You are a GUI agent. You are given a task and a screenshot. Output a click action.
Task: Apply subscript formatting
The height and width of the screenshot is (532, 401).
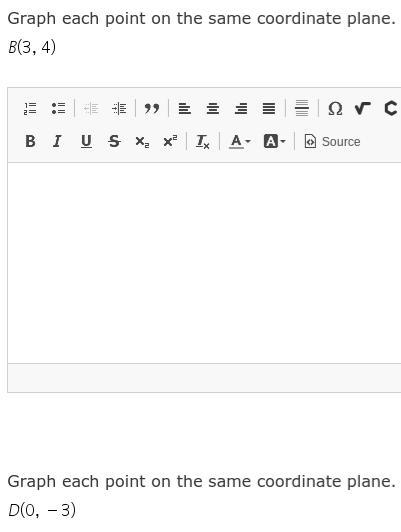(142, 141)
